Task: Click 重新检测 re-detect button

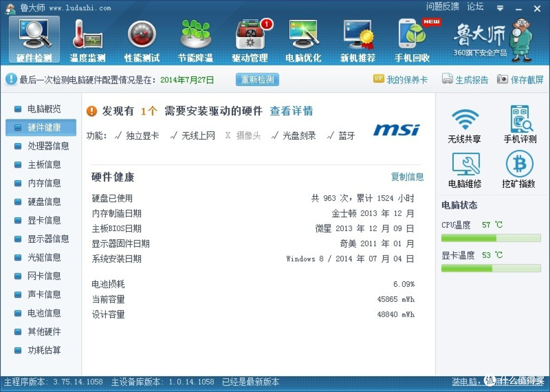Action: pyautogui.click(x=258, y=79)
